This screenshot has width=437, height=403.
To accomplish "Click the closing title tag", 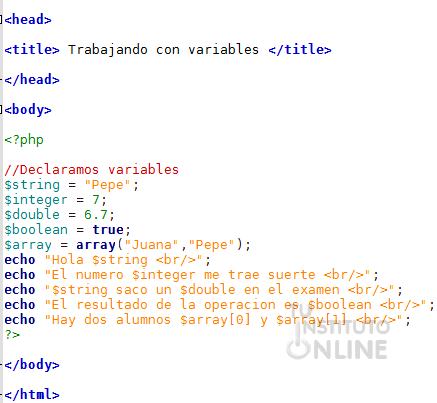I will coord(300,50).
